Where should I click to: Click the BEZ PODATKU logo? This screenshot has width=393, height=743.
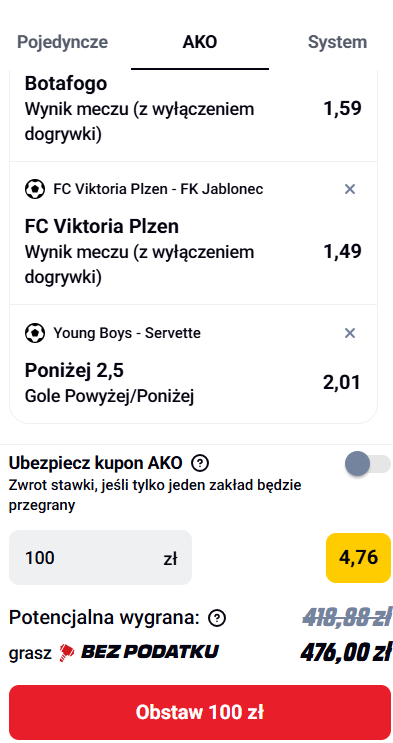tap(139, 652)
